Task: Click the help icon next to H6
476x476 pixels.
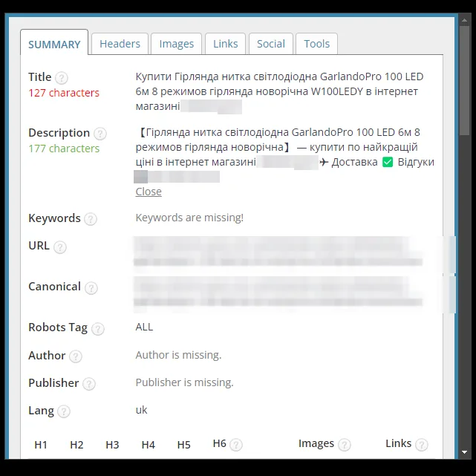Action: pos(236,445)
